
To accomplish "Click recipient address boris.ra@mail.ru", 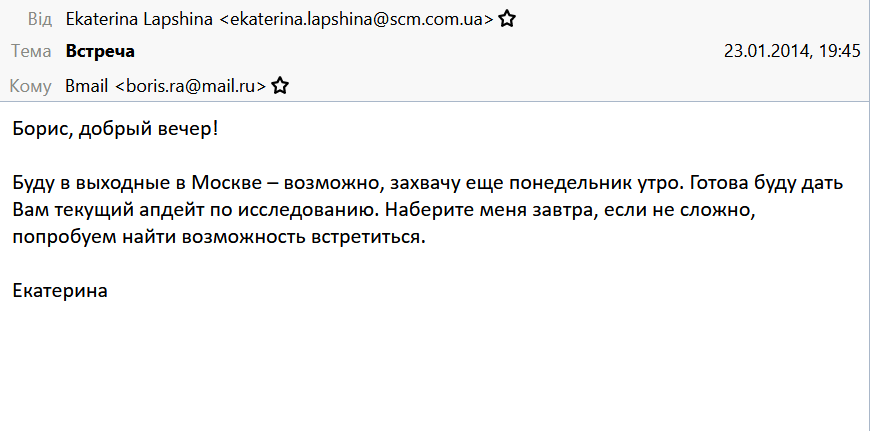I will point(191,86).
